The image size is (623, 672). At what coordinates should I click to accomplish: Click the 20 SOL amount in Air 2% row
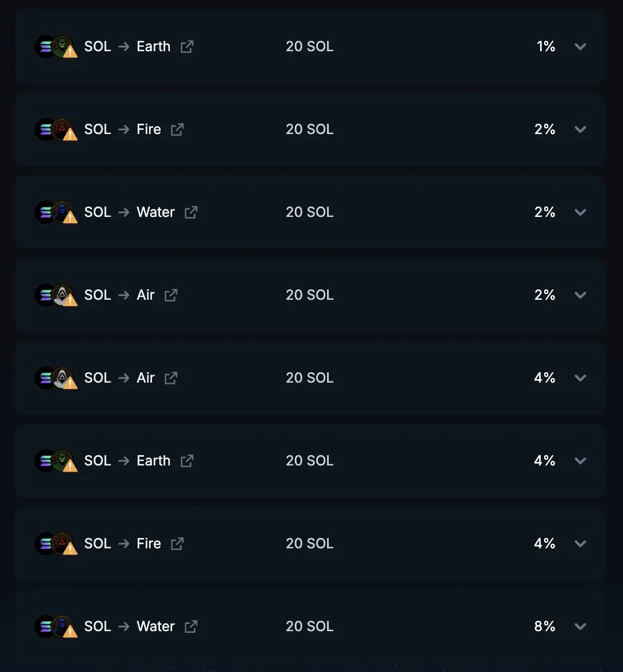point(310,295)
